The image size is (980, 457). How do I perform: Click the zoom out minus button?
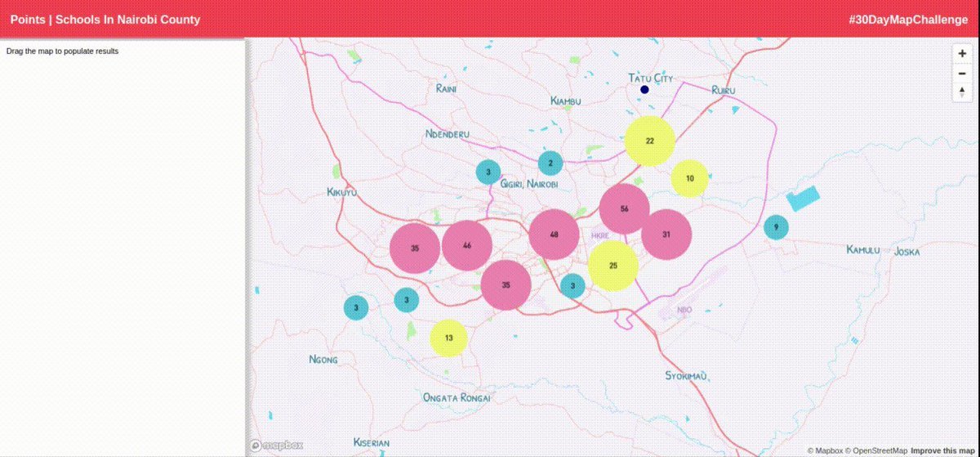962,73
